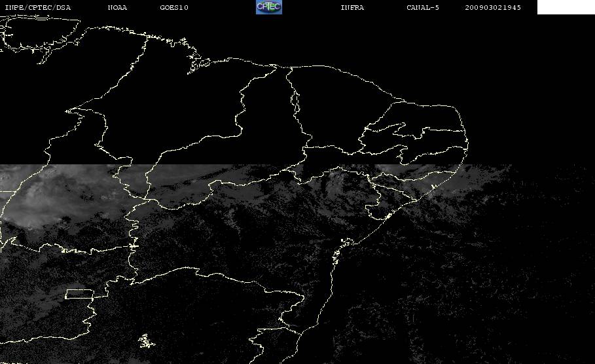
Task: Click the white coastal inlet near Aracaju
Action: pos(389,216)
